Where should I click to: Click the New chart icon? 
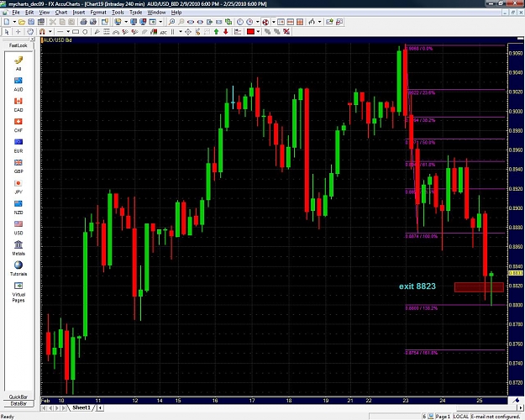7,22
